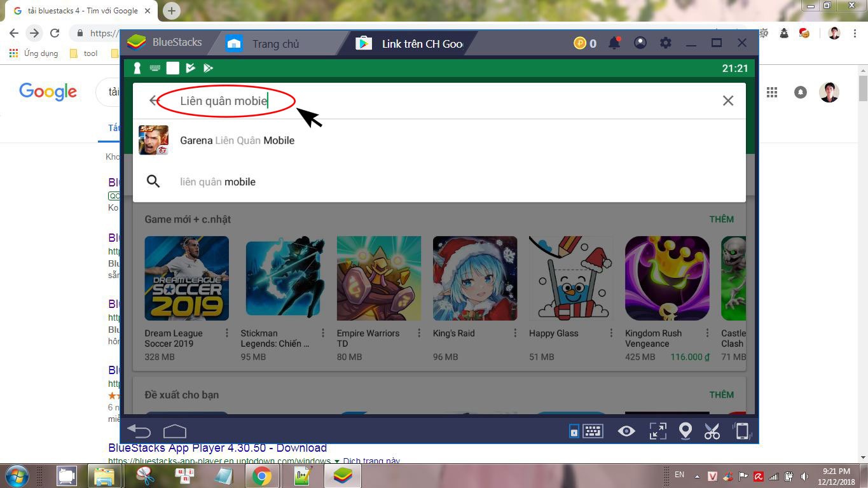Open the three-dot menu for Kingdom Rush Vengeance
The image size is (868, 488).
[x=706, y=333]
